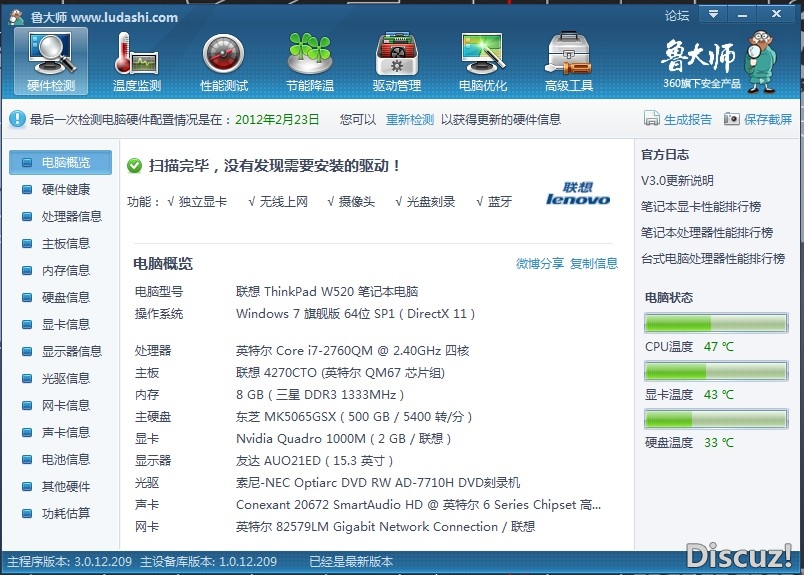
Task: Click the 官方日志 heading
Action: 665,155
